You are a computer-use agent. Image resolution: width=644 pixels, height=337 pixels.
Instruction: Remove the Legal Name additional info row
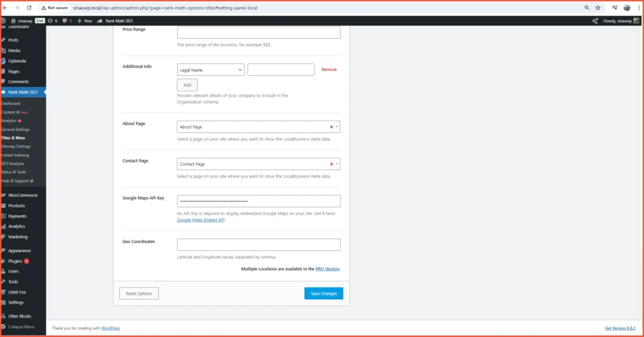point(329,70)
